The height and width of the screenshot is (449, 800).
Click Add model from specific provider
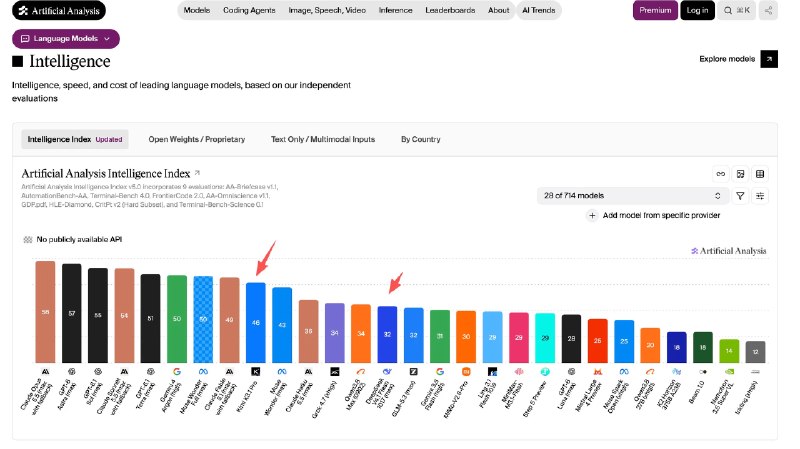pos(661,215)
